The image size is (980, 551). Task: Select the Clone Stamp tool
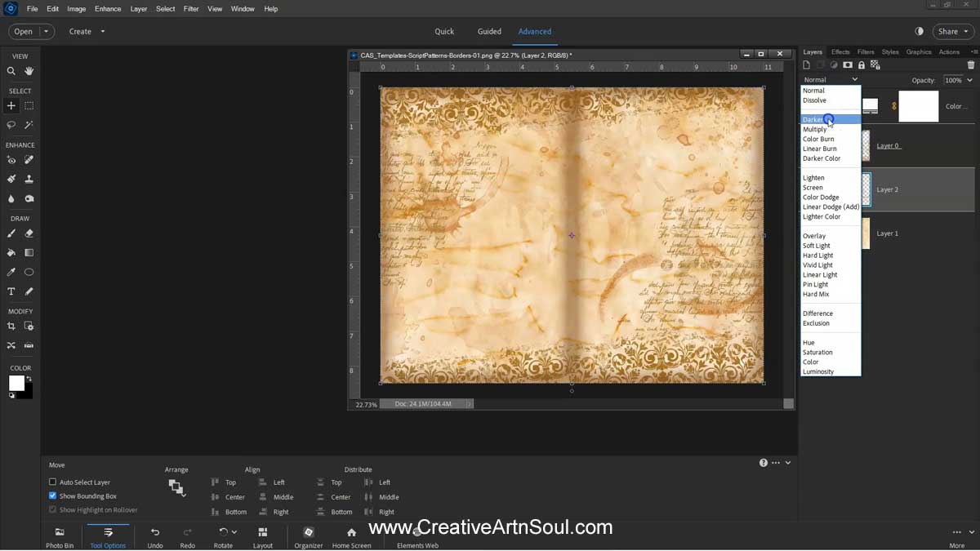(x=29, y=178)
